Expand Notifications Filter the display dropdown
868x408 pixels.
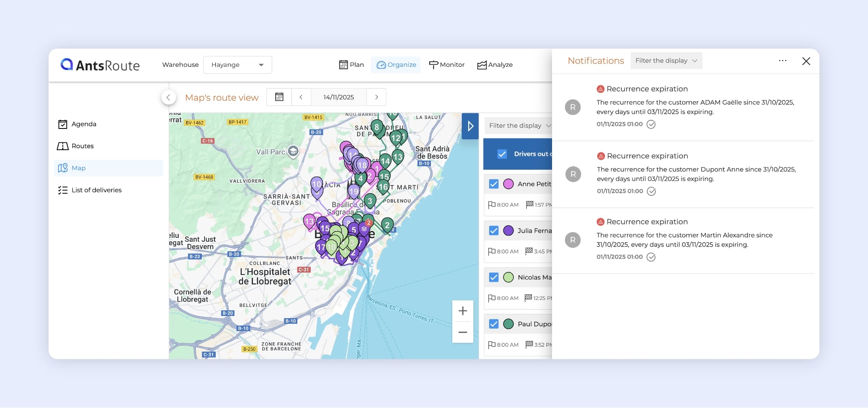666,61
